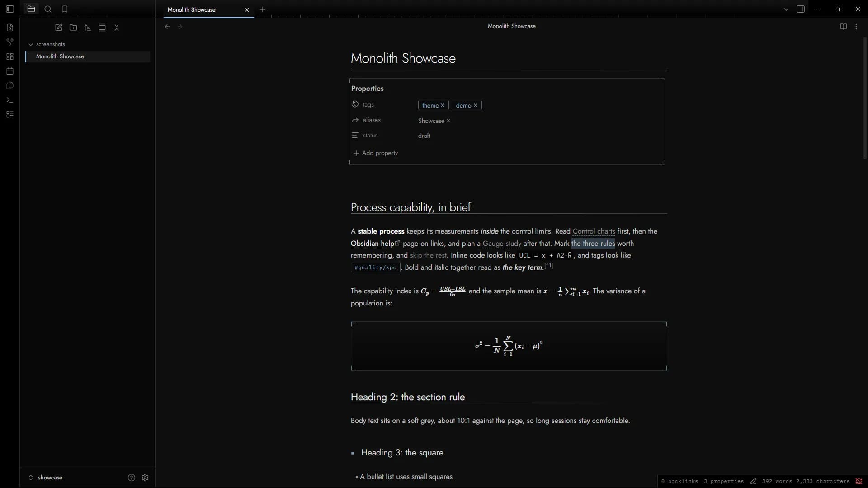Open the help question mark icon

click(132, 478)
